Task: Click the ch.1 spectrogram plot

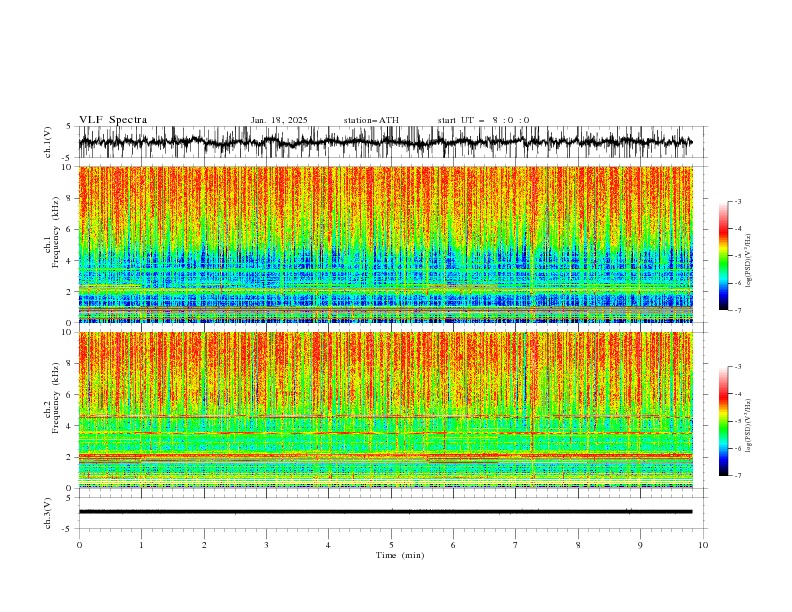Action: click(385, 244)
